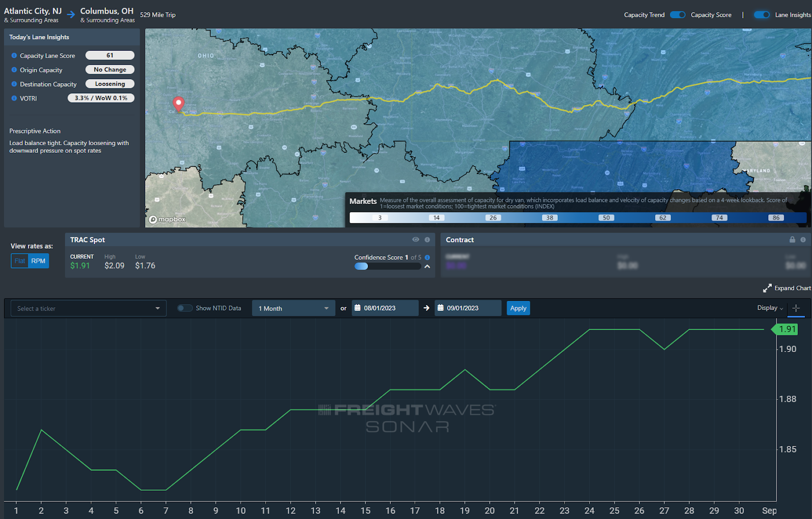Click the end date field 09/01/2023
Screen dimensions: 812x519
click(468, 308)
